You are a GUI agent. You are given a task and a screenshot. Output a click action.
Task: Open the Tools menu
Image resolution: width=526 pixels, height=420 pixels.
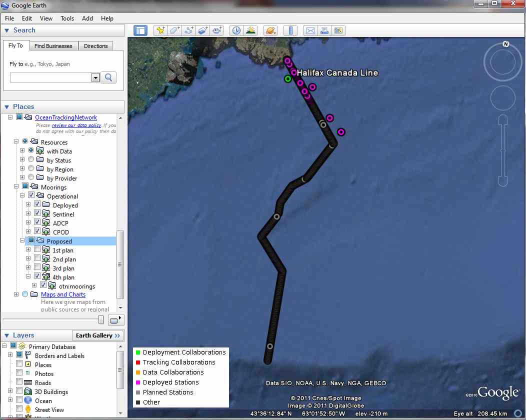[x=67, y=18]
